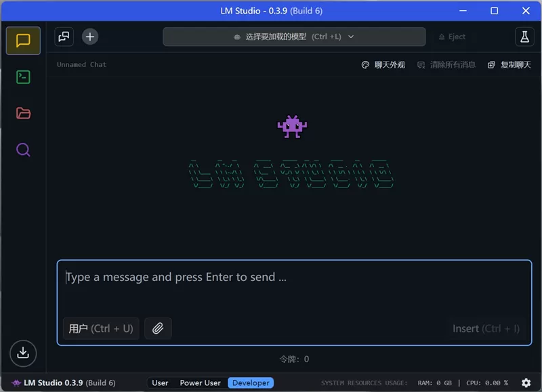The height and width of the screenshot is (392, 542).
Task: Open the Chat tab in sidebar
Action: pyautogui.click(x=23, y=41)
